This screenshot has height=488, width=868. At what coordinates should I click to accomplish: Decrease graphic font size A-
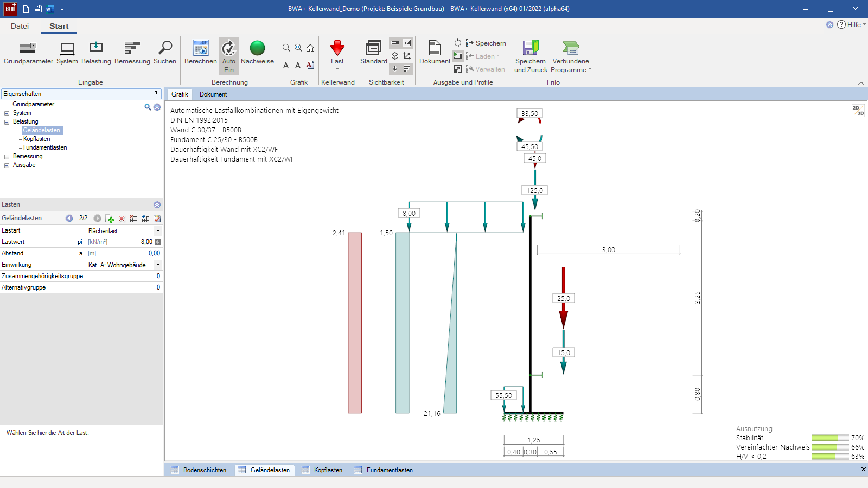click(x=298, y=65)
